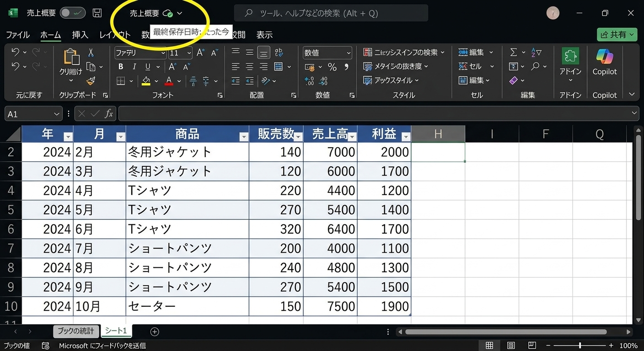
Task: Click the Percent style icon
Action: coord(332,67)
